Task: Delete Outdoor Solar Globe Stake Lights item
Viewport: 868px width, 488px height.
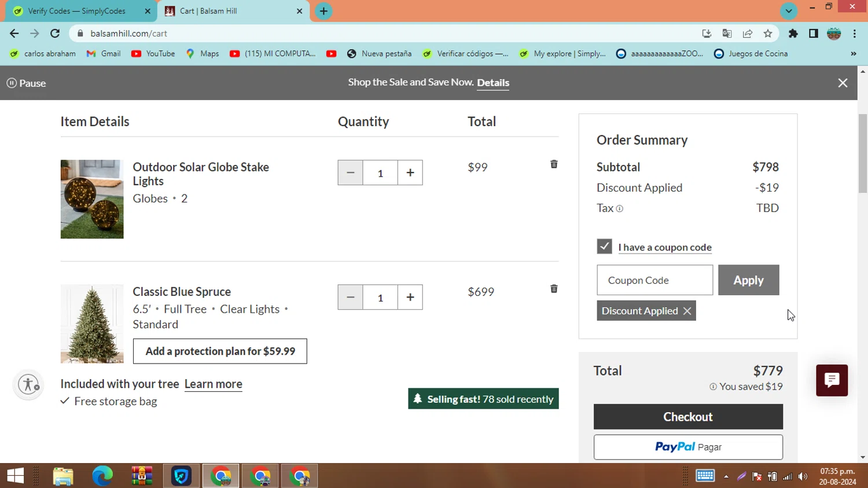Action: (x=554, y=164)
